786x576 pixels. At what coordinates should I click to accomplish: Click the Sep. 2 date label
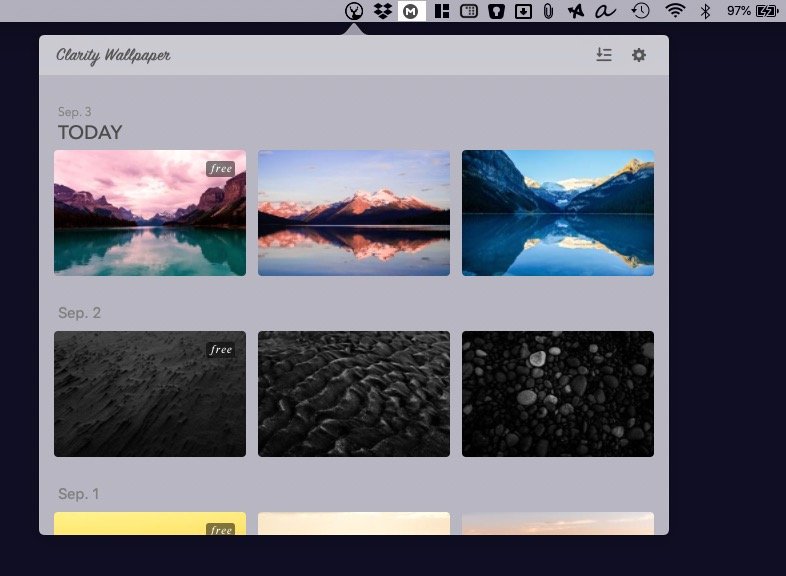tap(79, 313)
